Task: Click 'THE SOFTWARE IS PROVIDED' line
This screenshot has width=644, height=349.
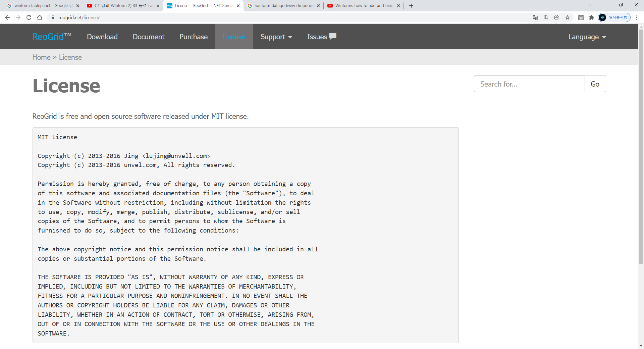Action: (x=171, y=277)
